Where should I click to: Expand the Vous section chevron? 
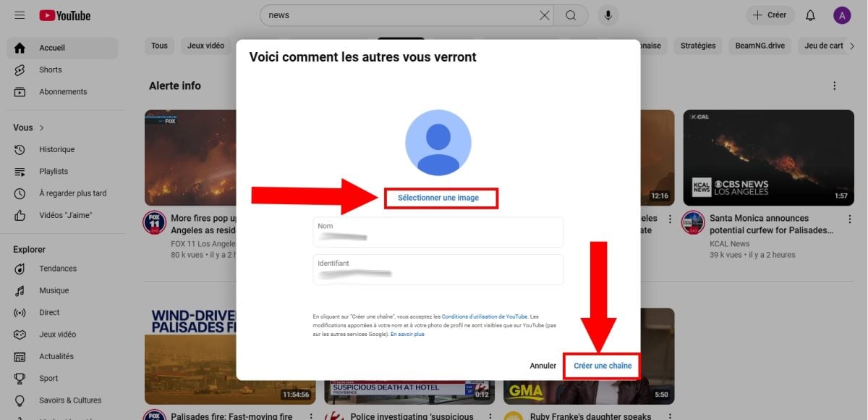click(x=41, y=127)
